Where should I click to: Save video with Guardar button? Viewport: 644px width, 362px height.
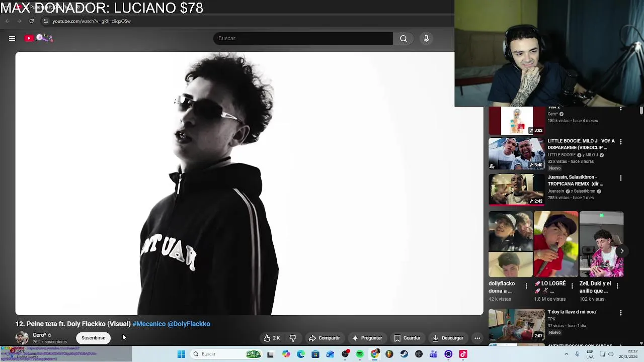[407, 338]
